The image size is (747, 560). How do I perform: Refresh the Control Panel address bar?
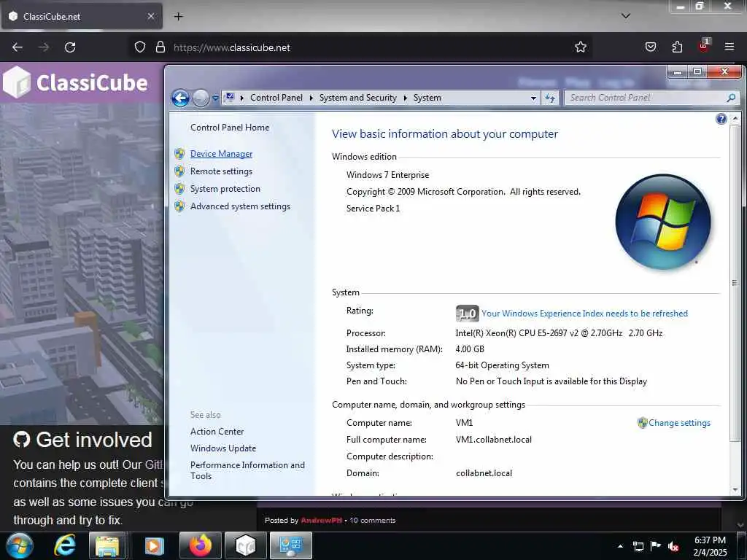pos(550,98)
